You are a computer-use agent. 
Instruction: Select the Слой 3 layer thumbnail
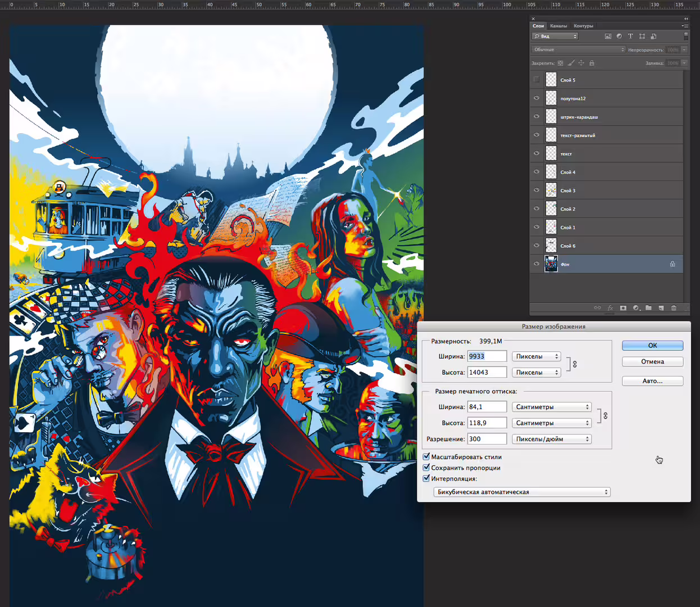551,190
